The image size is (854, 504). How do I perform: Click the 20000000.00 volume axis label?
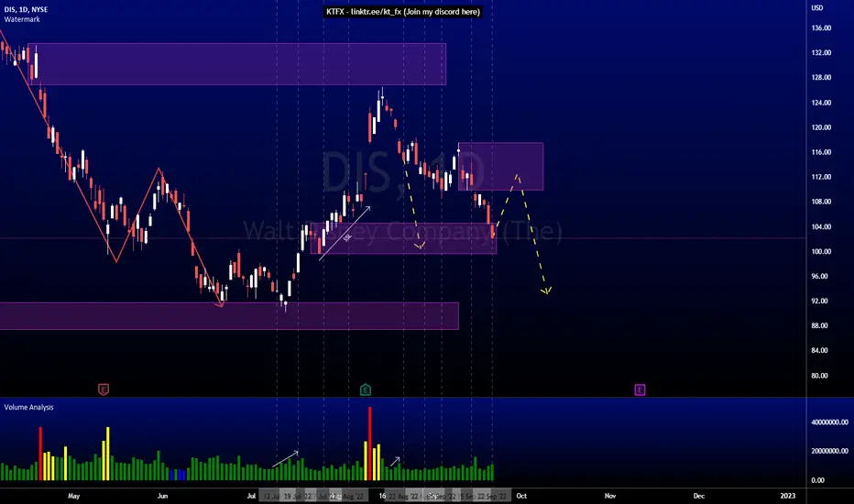tap(829, 451)
